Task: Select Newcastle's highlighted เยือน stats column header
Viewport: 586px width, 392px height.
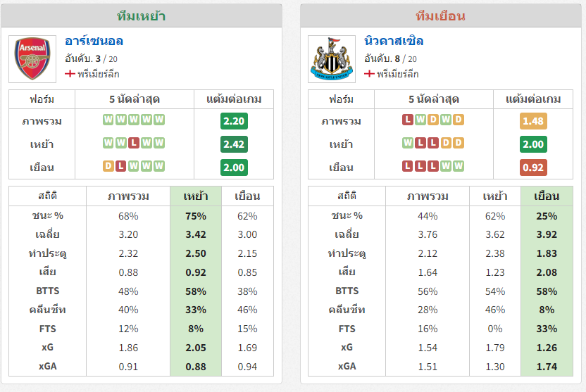Action: click(547, 196)
